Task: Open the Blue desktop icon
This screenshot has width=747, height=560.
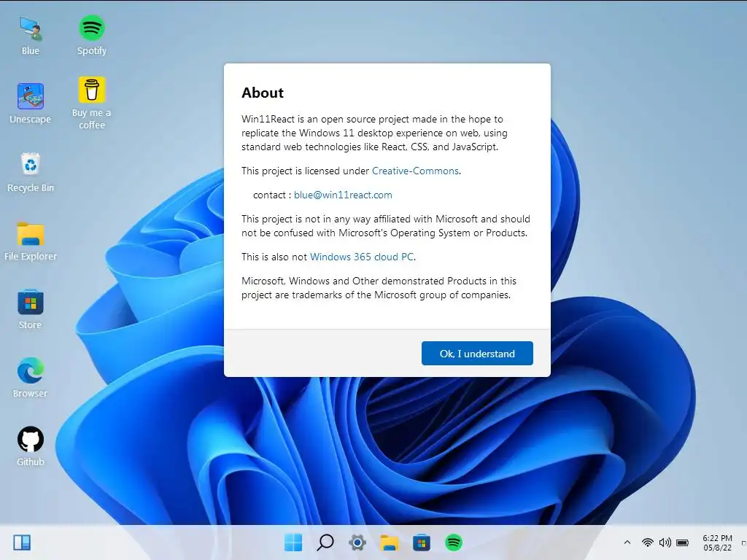Action: coord(31,35)
